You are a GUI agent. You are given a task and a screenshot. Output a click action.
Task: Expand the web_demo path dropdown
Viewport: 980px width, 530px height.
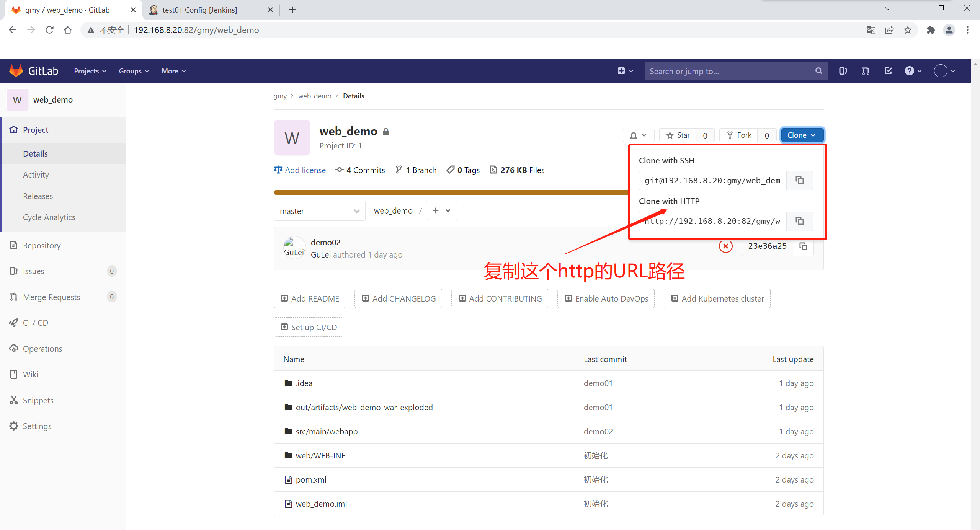pyautogui.click(x=443, y=210)
